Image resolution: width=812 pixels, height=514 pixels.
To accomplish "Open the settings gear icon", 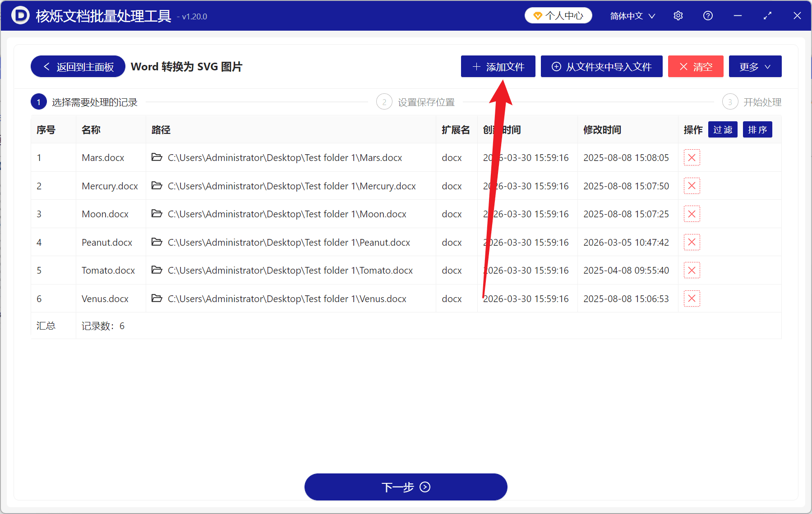I will (678, 15).
